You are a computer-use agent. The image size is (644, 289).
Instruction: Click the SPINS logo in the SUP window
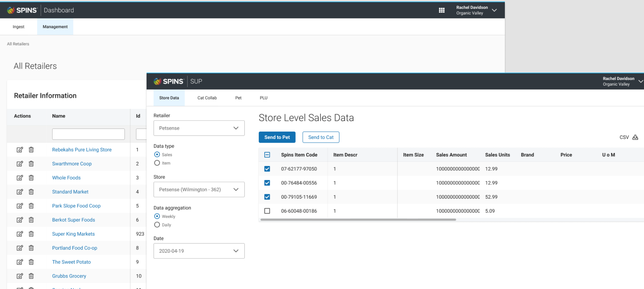pos(169,82)
